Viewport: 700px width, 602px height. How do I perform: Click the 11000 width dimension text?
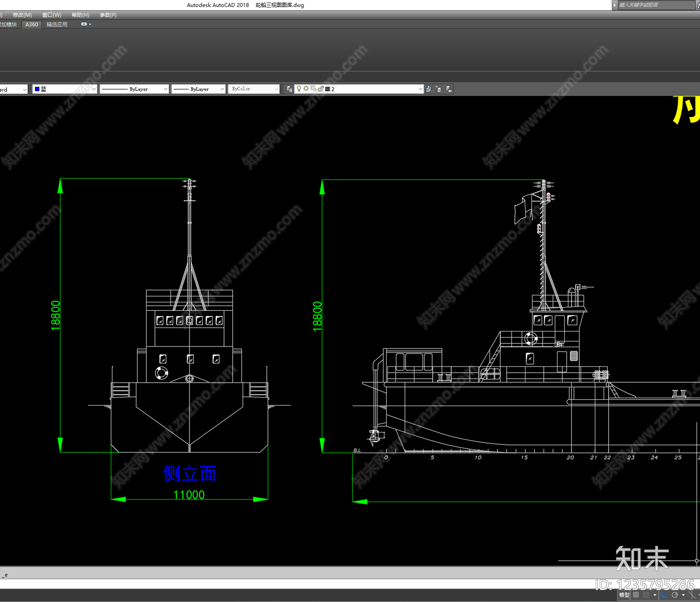189,495
